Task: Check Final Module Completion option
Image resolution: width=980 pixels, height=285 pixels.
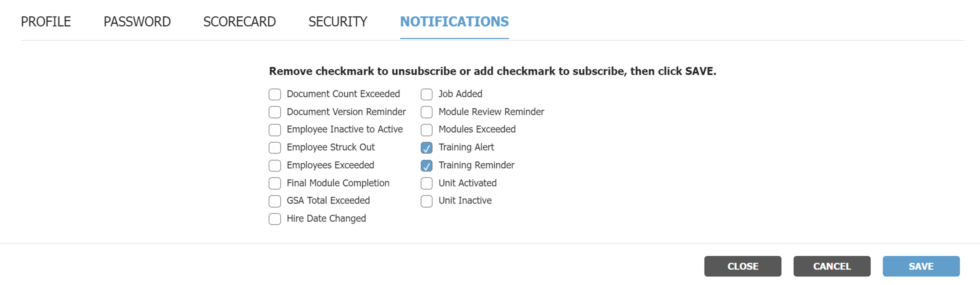Action: [275, 183]
